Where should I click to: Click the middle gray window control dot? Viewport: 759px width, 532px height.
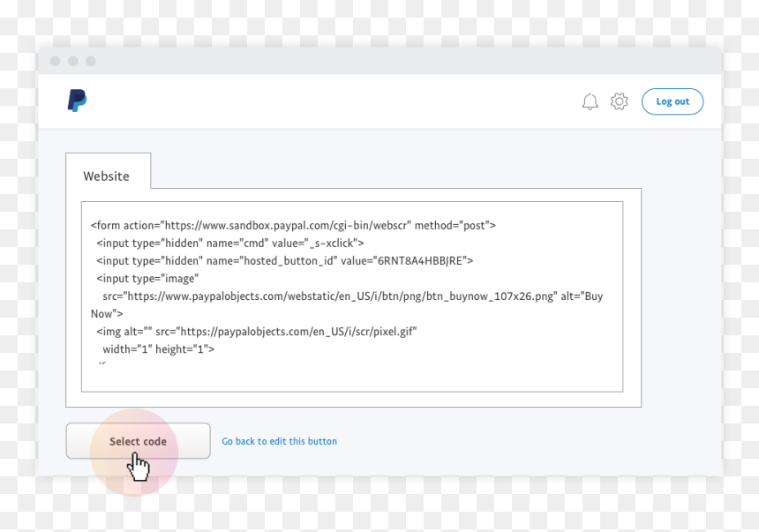[x=73, y=61]
